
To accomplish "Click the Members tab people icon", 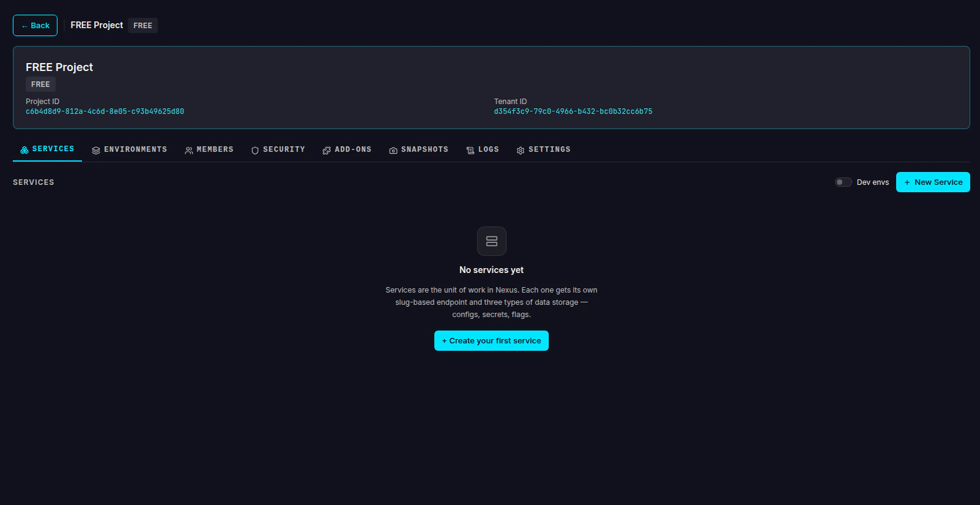I will [x=189, y=151].
